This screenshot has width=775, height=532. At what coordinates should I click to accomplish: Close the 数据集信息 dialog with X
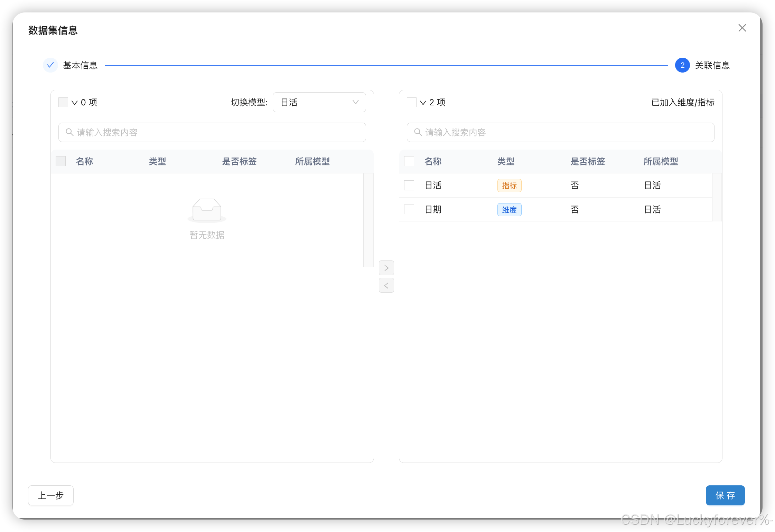click(742, 28)
